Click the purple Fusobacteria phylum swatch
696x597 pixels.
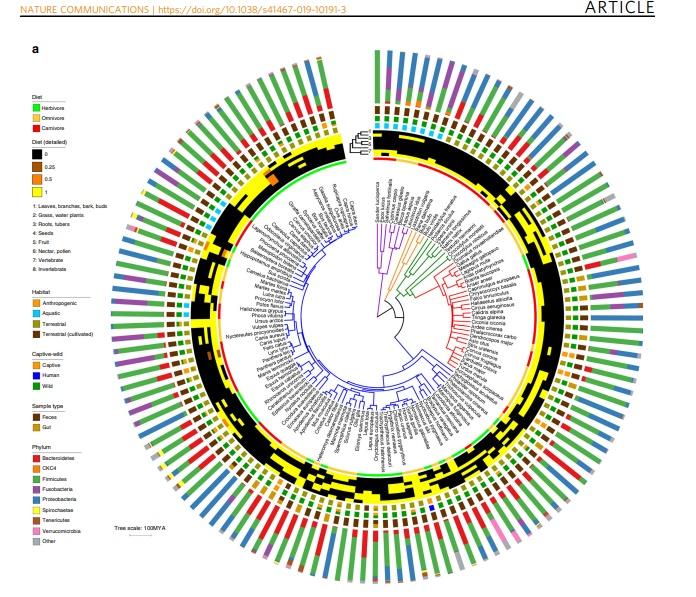(x=36, y=489)
